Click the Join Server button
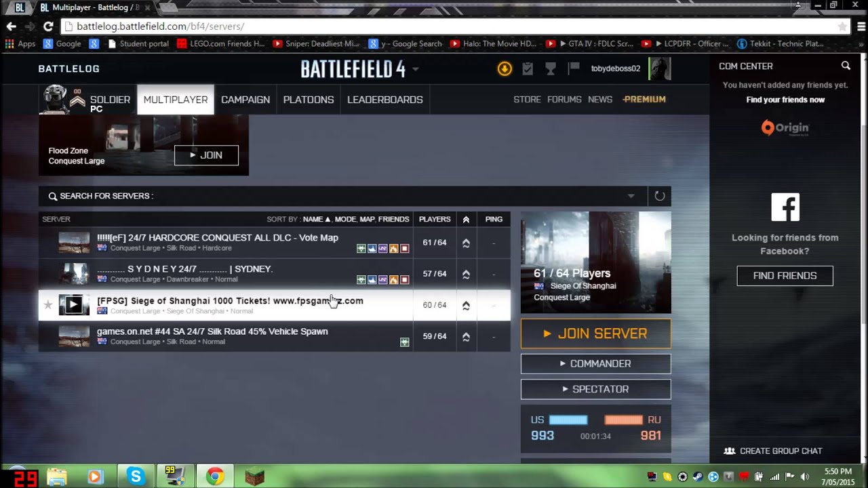868x488 pixels. (x=596, y=333)
